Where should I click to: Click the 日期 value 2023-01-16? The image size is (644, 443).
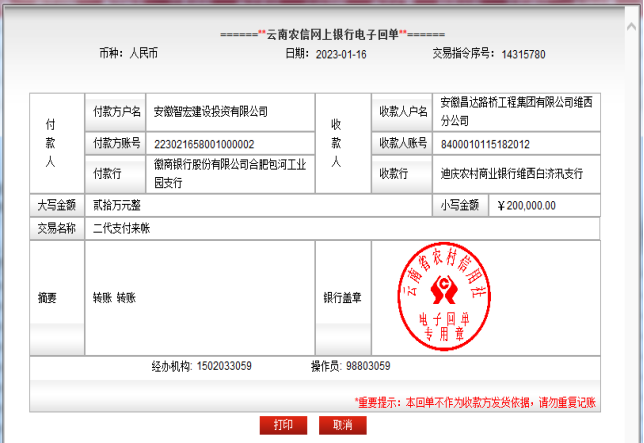(341, 54)
